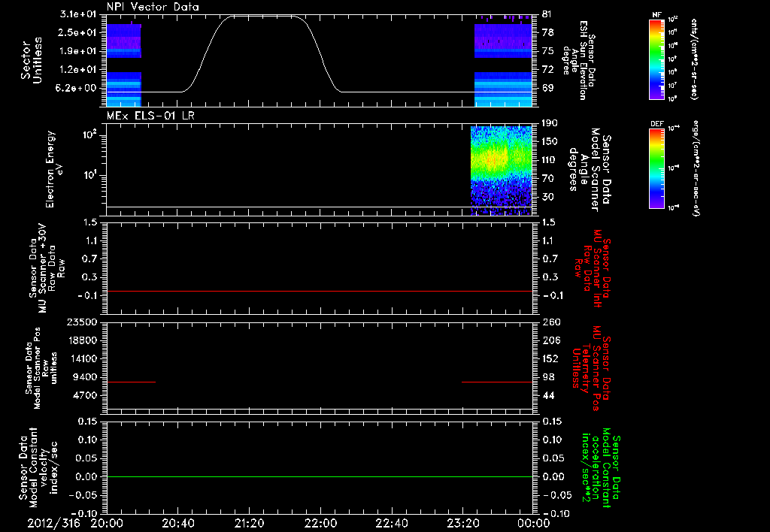This screenshot has width=770, height=532.
Task: Click the 'ergs/(cm**2-sr-sec-eV)' units label
Action: click(696, 168)
